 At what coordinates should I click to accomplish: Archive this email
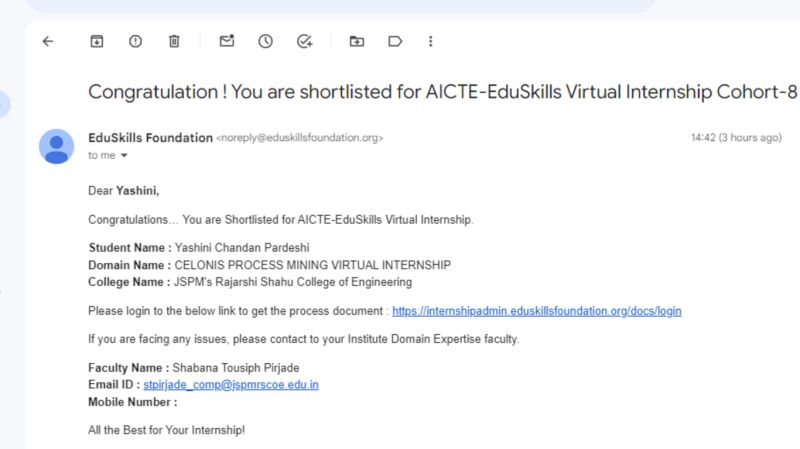tap(97, 41)
